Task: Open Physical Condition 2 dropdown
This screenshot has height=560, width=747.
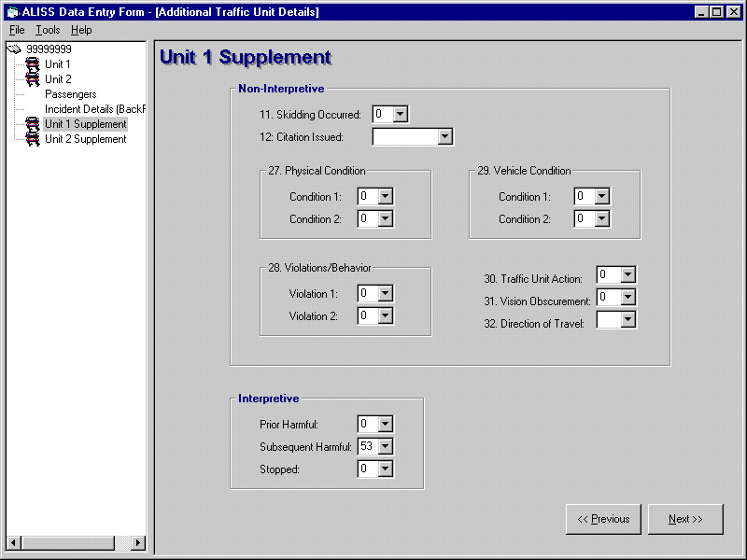Action: pos(386,218)
